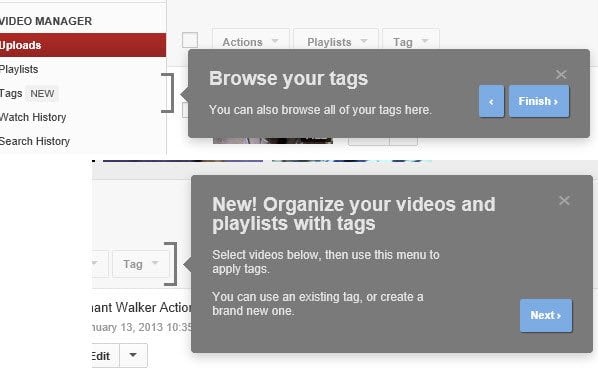Close the Browse your tags tooltip
The width and height of the screenshot is (598, 383).
coord(561,74)
